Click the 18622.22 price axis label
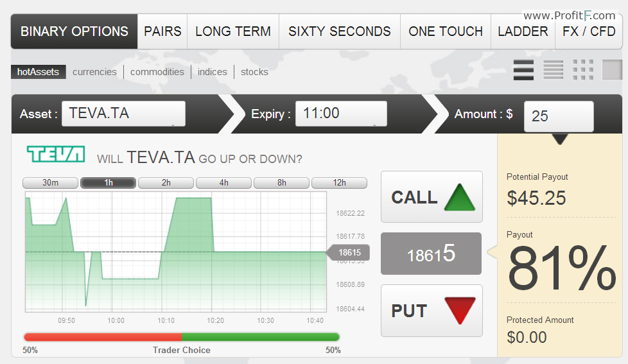Screen dimensions: 628x364 pyautogui.click(x=350, y=213)
